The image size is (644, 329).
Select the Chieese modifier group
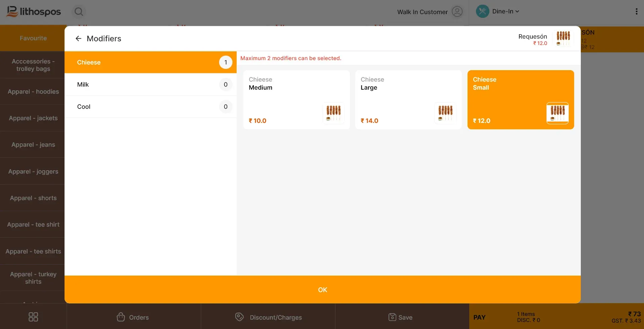151,62
